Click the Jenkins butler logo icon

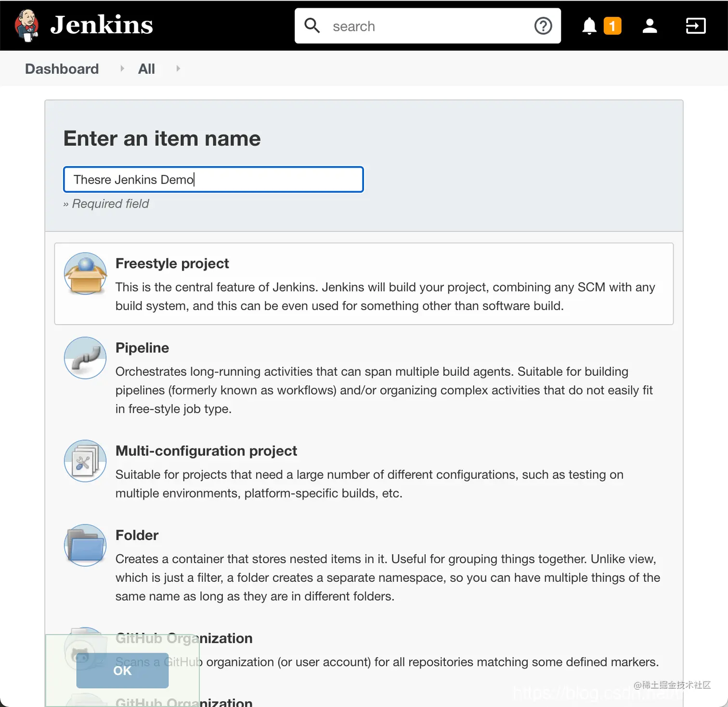pos(27,26)
